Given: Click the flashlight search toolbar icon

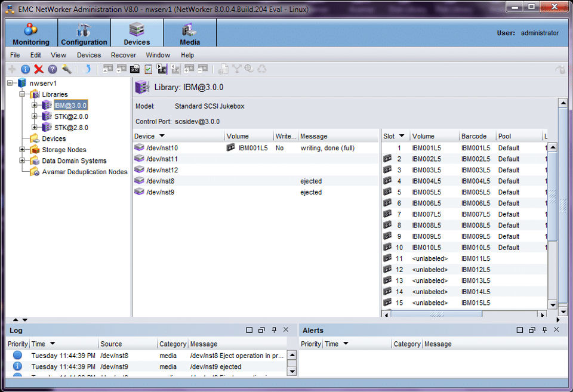Looking at the screenshot, I should 66,69.
